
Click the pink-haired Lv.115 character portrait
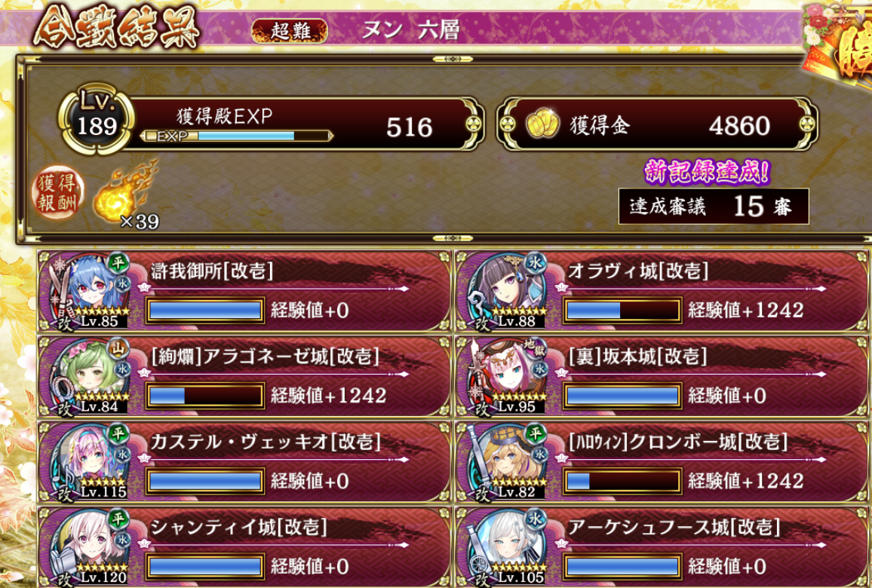pos(89,462)
